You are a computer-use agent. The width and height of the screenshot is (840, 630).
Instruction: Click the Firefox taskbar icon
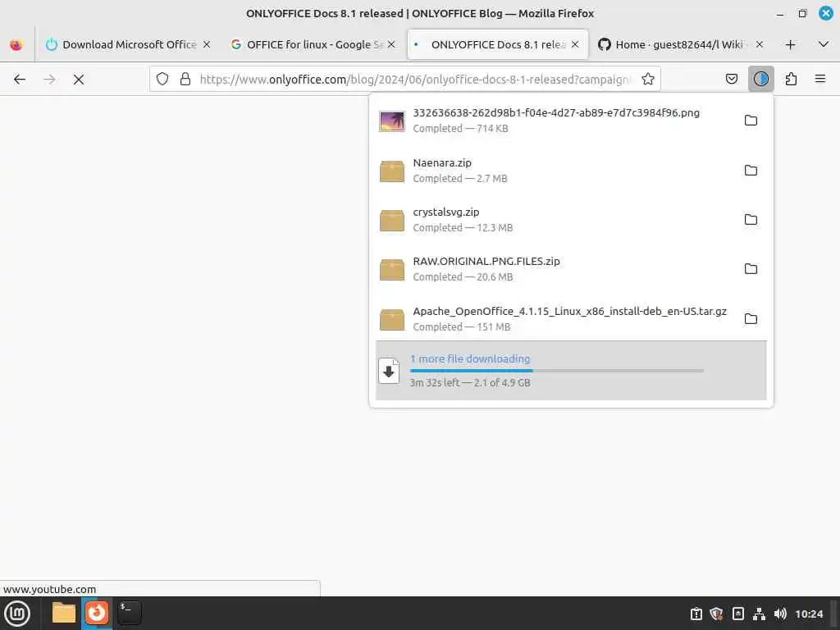pos(97,613)
